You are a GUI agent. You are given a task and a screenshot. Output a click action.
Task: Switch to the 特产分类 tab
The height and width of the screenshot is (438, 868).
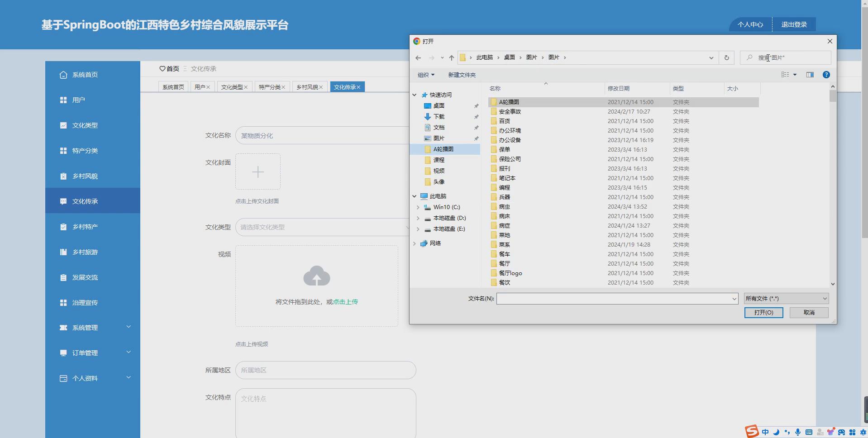(270, 86)
